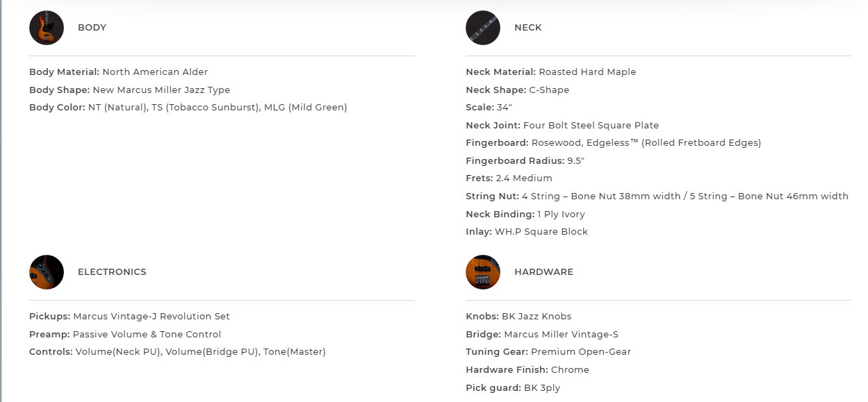Click the Neck Material Roasted Hard Maple text

pos(550,72)
